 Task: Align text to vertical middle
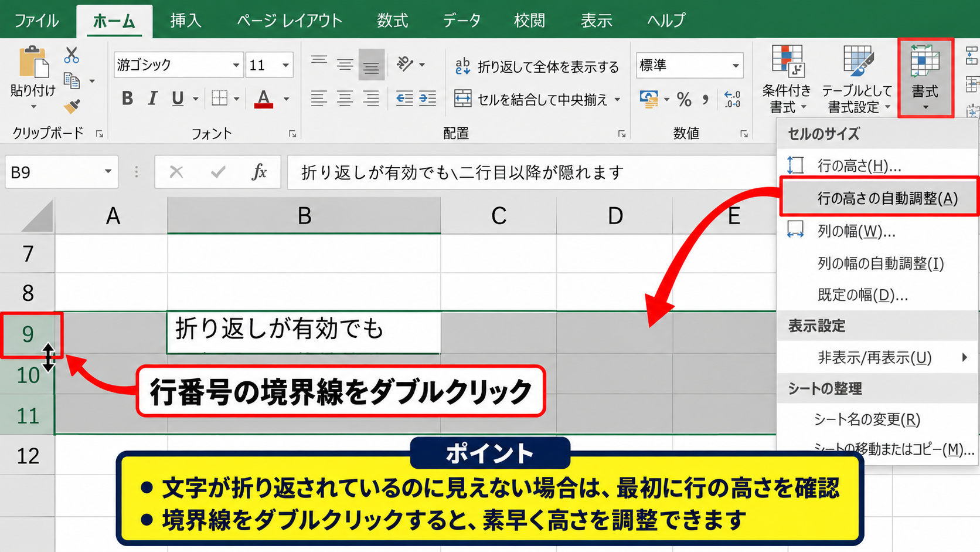point(345,64)
